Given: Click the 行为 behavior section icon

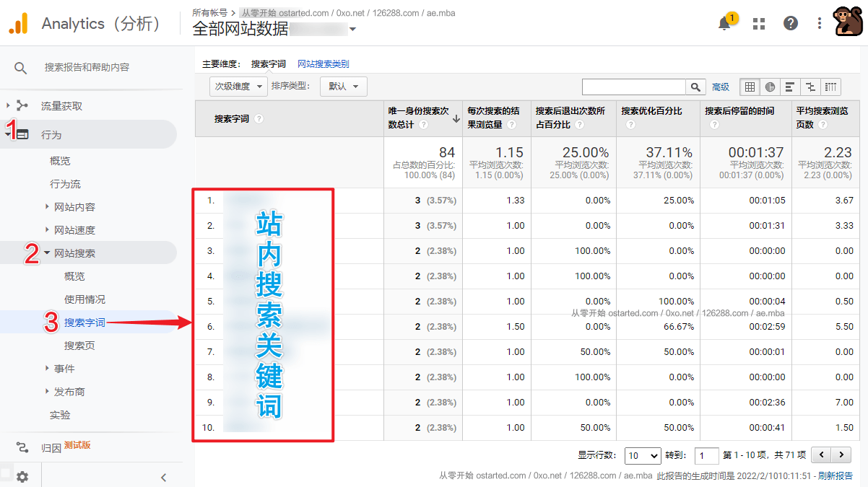Looking at the screenshot, I should point(22,135).
